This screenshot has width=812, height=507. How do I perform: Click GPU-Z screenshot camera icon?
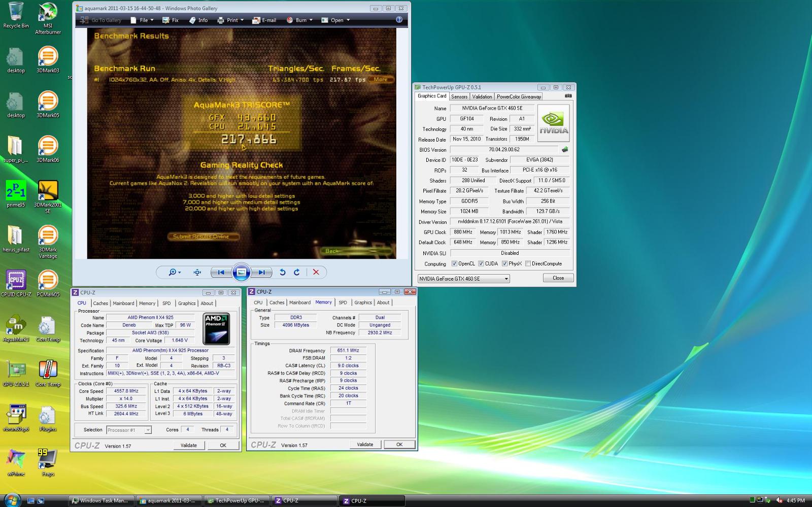568,95
